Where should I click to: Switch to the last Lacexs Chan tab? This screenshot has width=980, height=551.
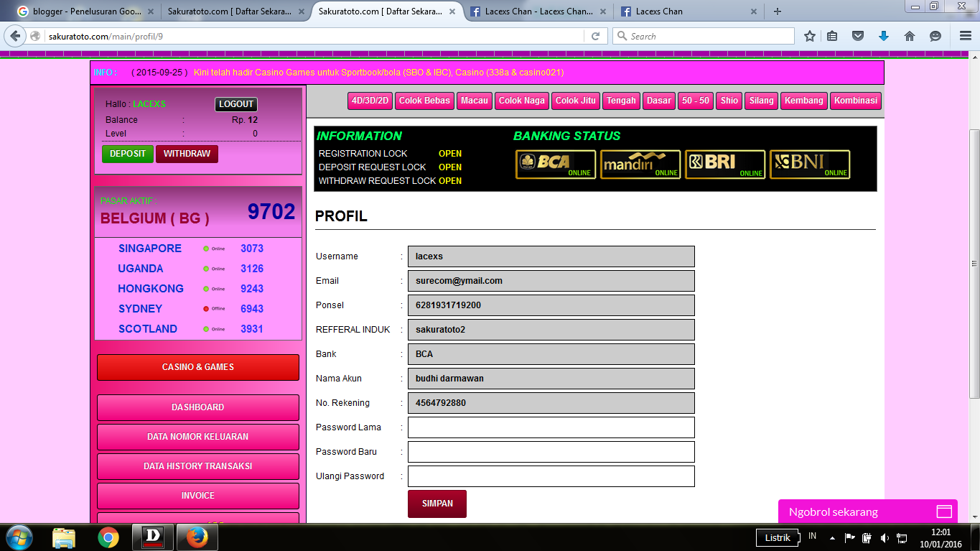pos(689,11)
